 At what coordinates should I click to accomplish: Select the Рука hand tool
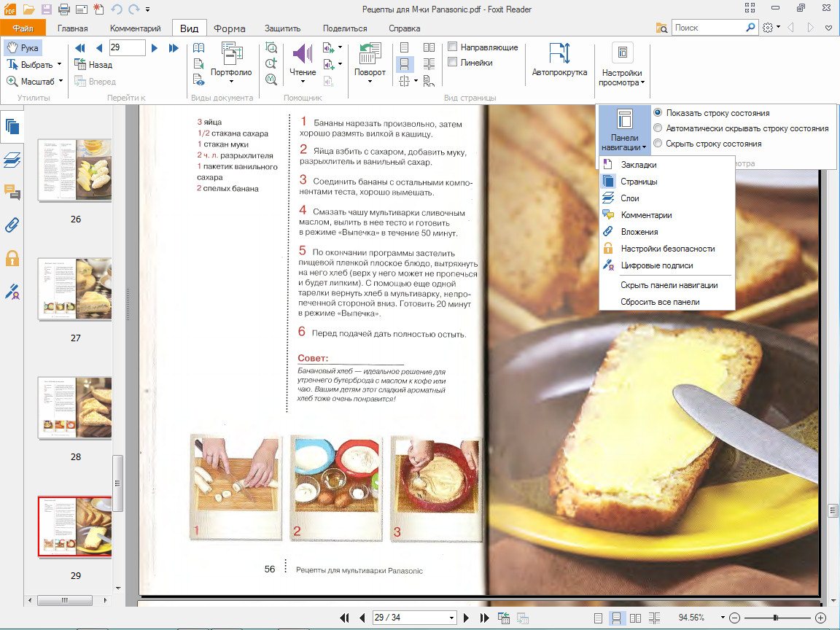23,48
